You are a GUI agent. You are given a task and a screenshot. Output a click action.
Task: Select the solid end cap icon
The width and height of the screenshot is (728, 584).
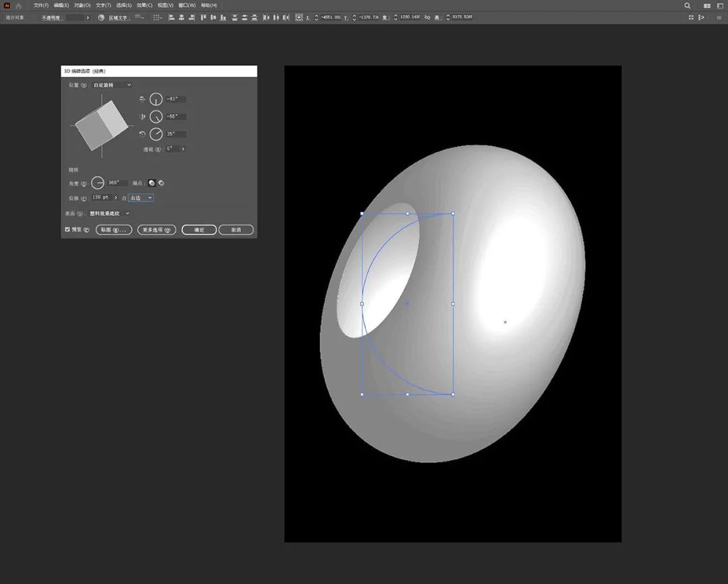coord(152,183)
